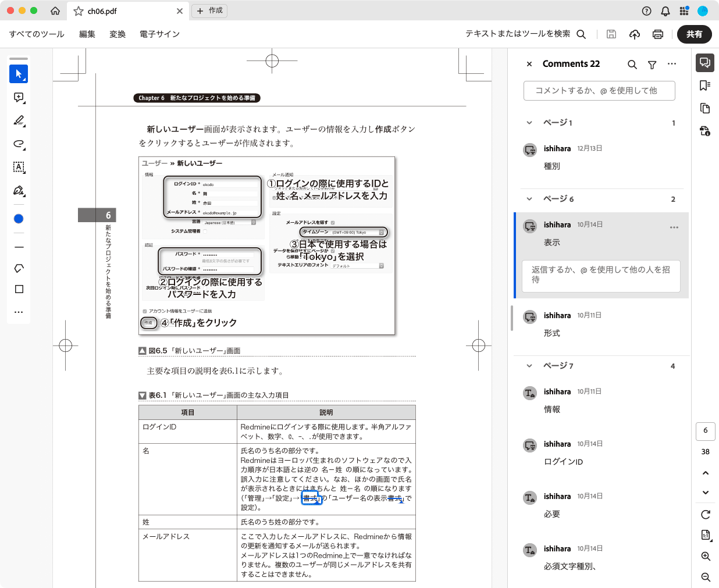Viewport: 719px width, 588px height.
Task: Rotate page using rotate icon
Action: pyautogui.click(x=706, y=514)
